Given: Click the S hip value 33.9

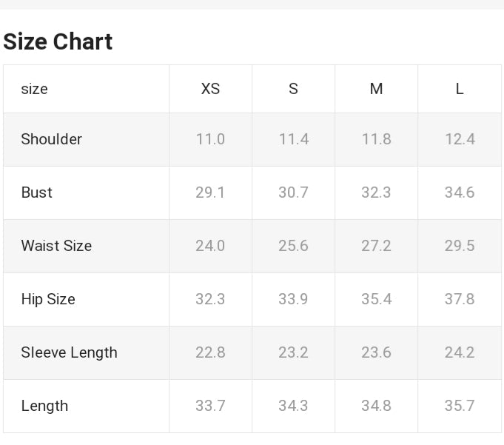Looking at the screenshot, I should click(293, 299).
